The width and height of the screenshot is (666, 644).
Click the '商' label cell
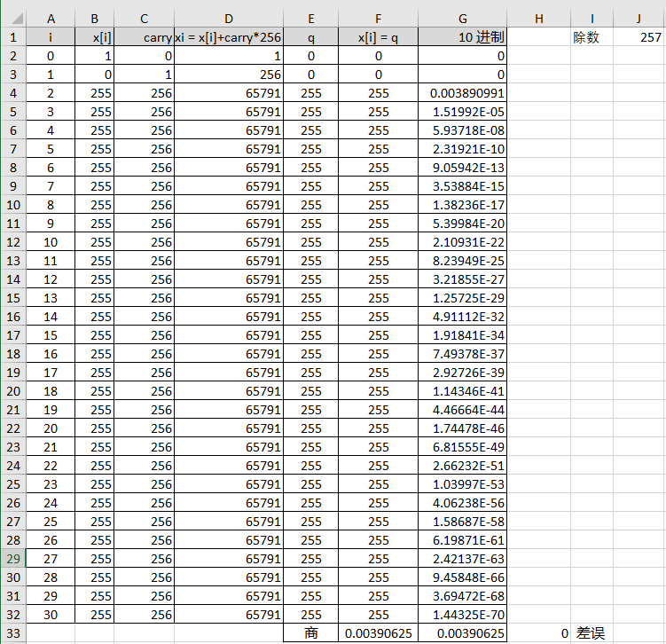coord(311,633)
